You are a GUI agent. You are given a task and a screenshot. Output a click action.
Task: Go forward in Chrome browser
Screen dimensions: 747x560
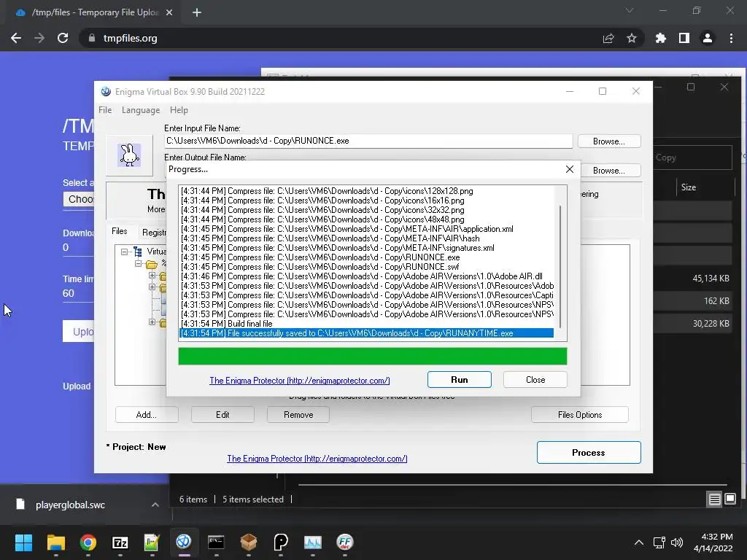(x=39, y=38)
